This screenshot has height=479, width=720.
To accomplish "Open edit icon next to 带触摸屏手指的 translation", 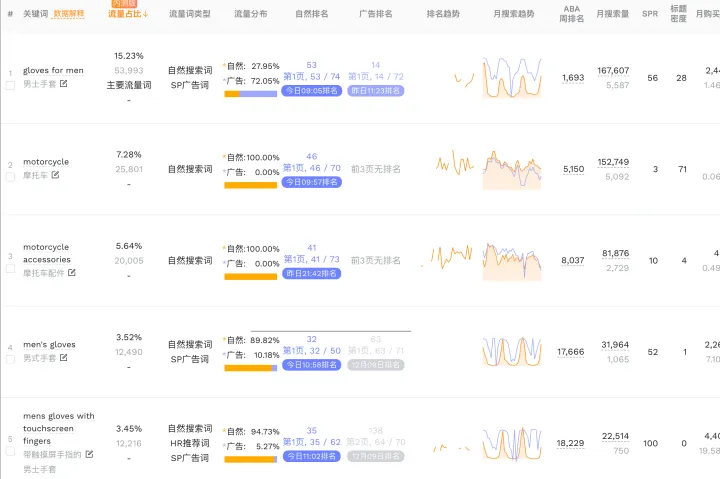I will pyautogui.click(x=89, y=454).
